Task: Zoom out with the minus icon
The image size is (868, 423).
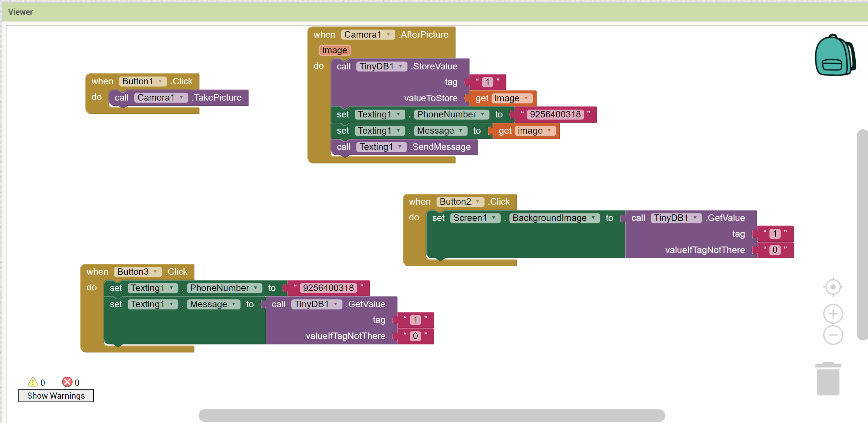Action: point(833,335)
